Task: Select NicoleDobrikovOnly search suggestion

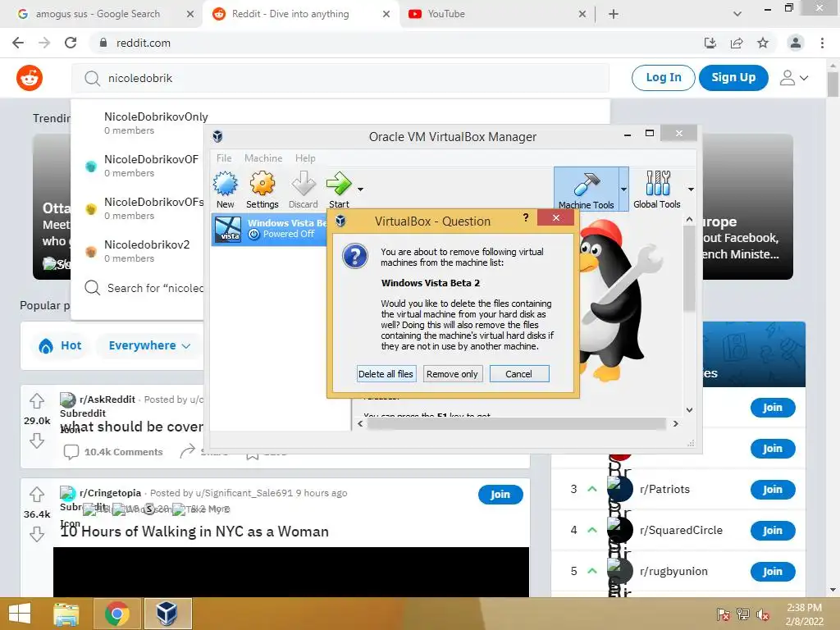Action: point(155,123)
